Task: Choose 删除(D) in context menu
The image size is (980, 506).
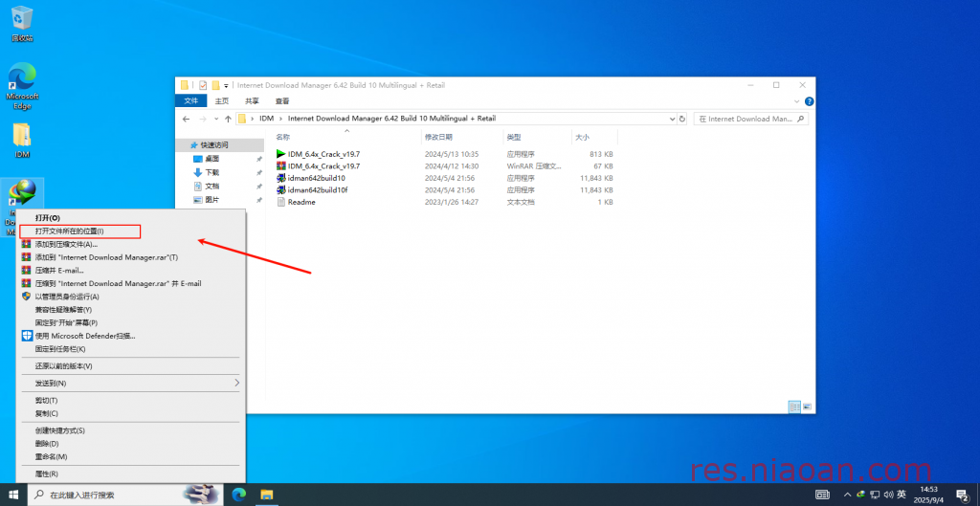Action: point(130,444)
